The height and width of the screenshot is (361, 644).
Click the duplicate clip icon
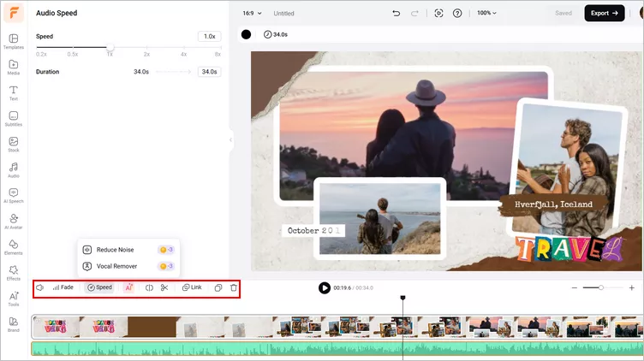click(x=218, y=287)
